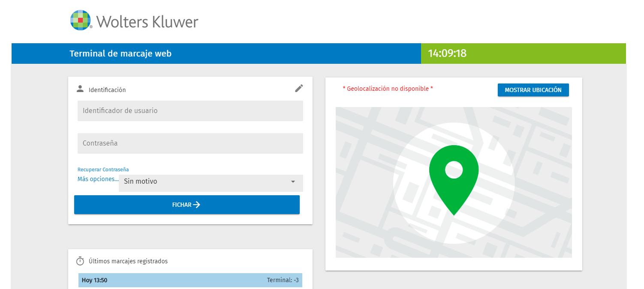
Task: Click the person icon beside Identificación
Action: pyautogui.click(x=80, y=89)
